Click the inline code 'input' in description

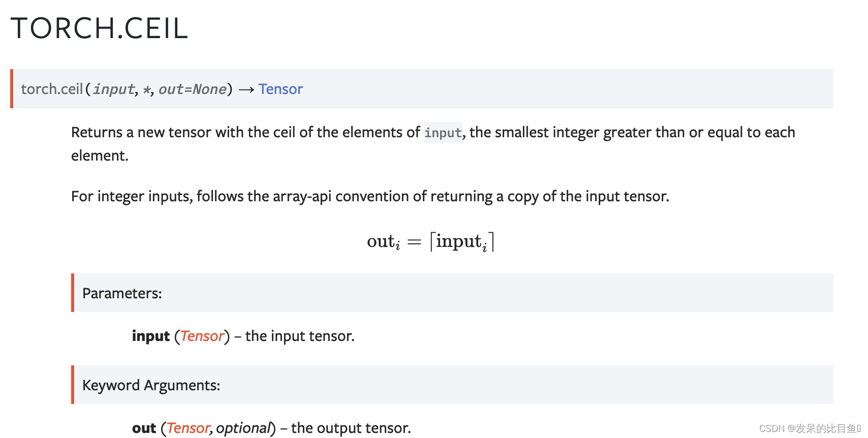[x=443, y=133]
